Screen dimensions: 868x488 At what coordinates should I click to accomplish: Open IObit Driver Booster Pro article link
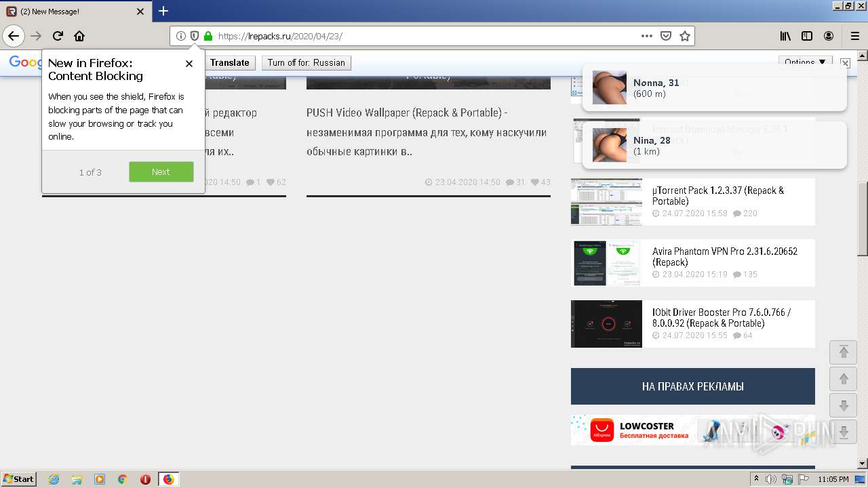722,318
